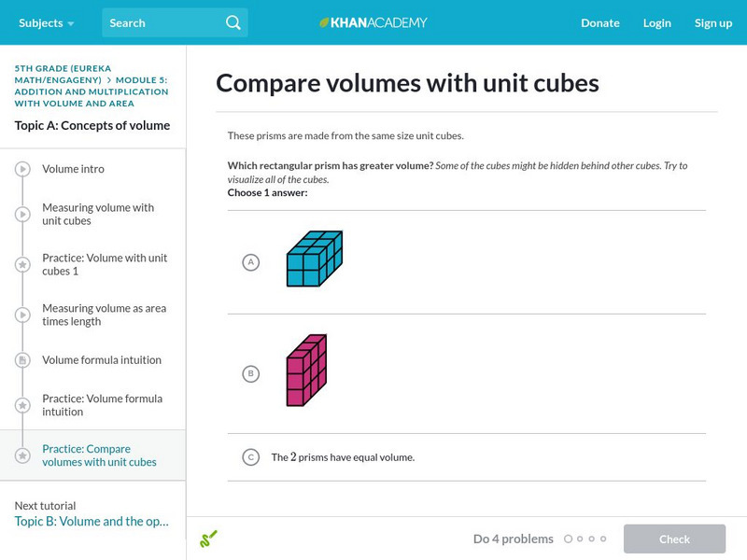Open Next tutorial Topic B link
The height and width of the screenshot is (560, 747).
92,522
